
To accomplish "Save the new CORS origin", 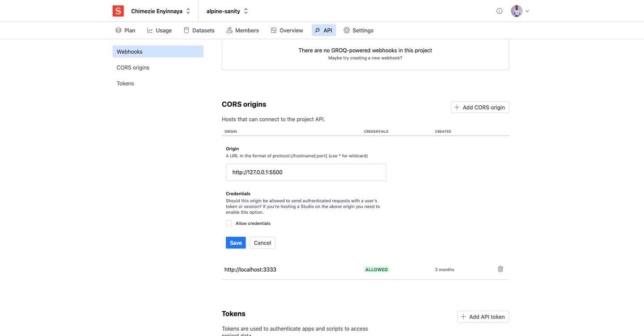I will click(x=235, y=243).
